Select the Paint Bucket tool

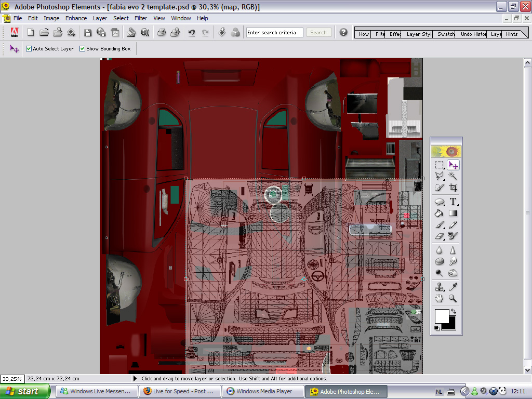point(440,213)
